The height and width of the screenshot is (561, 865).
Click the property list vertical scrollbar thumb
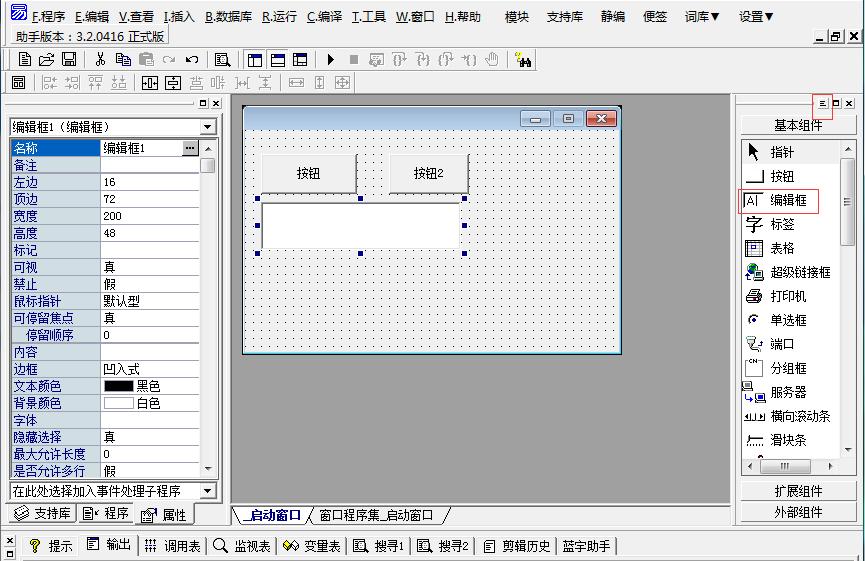pyautogui.click(x=207, y=165)
